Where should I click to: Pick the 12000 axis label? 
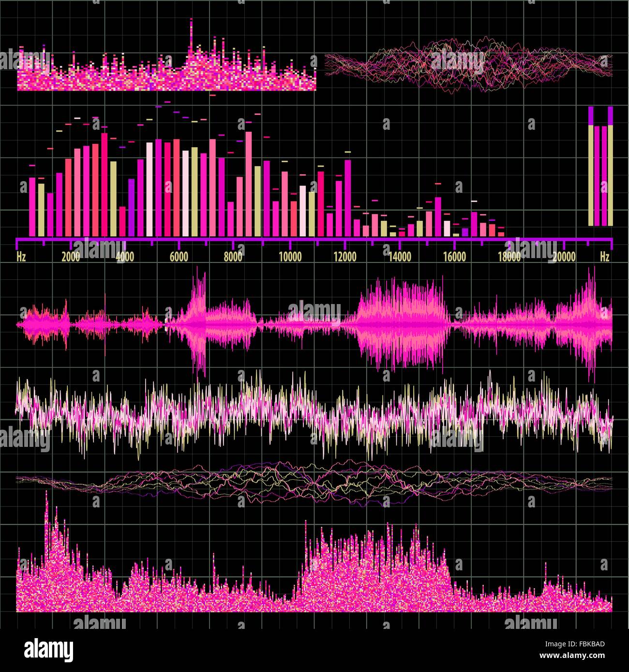pyautogui.click(x=344, y=256)
